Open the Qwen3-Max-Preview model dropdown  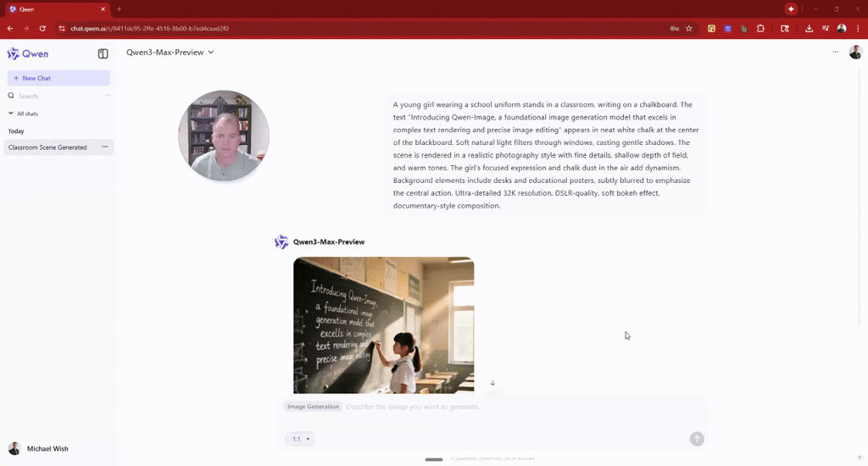(x=170, y=52)
